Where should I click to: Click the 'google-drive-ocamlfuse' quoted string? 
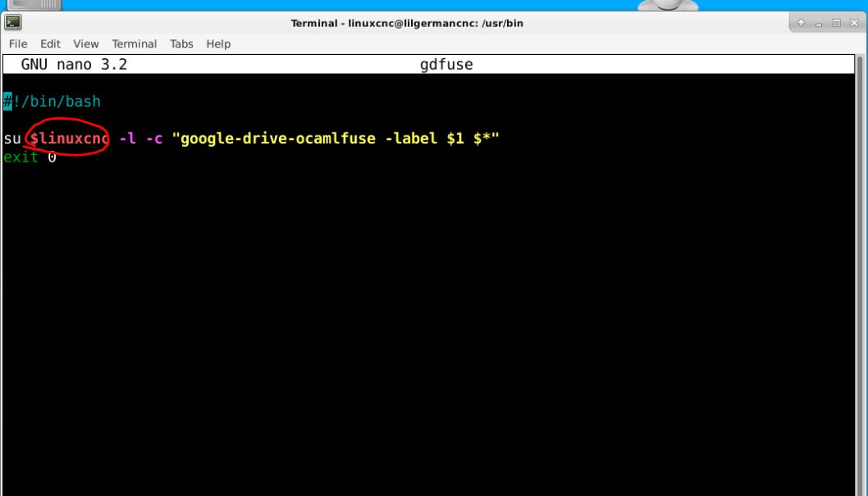tap(278, 139)
